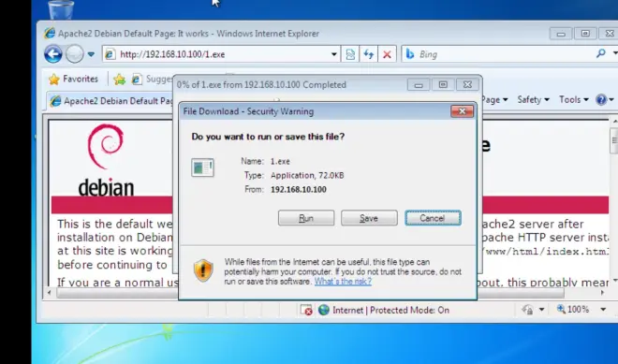The width and height of the screenshot is (618, 364).
Task: Minimize the download progress window
Action: [419, 85]
